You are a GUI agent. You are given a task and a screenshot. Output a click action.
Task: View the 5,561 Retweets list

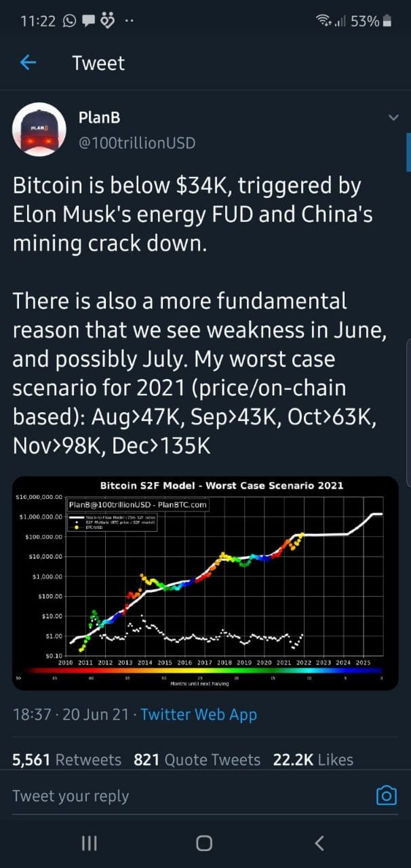[67, 759]
